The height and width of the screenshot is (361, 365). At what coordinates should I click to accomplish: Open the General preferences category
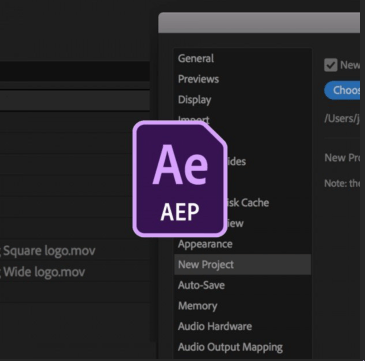(196, 58)
